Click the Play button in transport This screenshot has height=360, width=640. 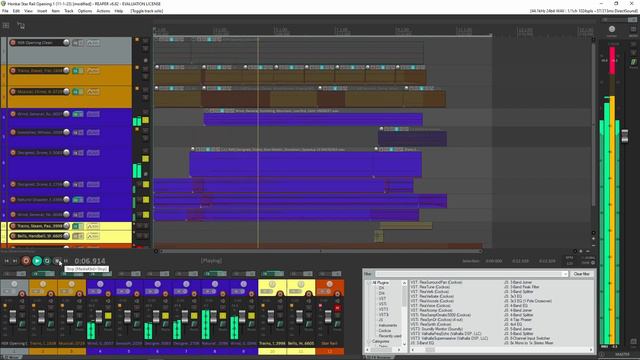pos(37,261)
